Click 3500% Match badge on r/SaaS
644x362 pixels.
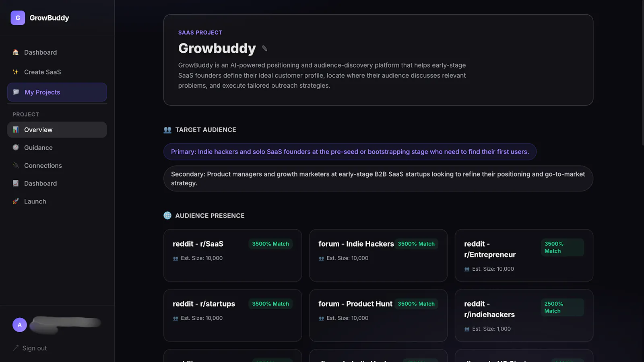point(270,244)
